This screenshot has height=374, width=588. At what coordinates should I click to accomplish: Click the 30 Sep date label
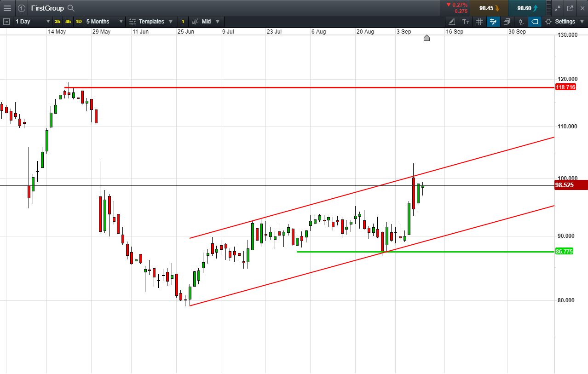(x=517, y=32)
